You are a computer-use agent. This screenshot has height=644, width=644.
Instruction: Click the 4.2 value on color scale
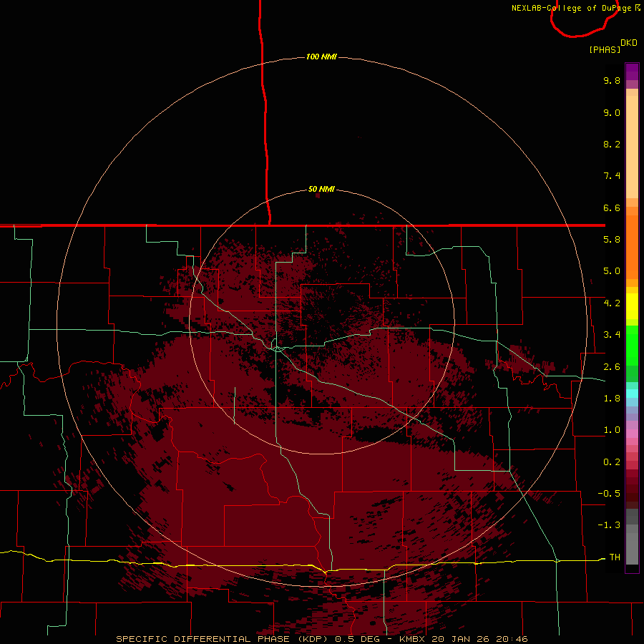pyautogui.click(x=612, y=303)
